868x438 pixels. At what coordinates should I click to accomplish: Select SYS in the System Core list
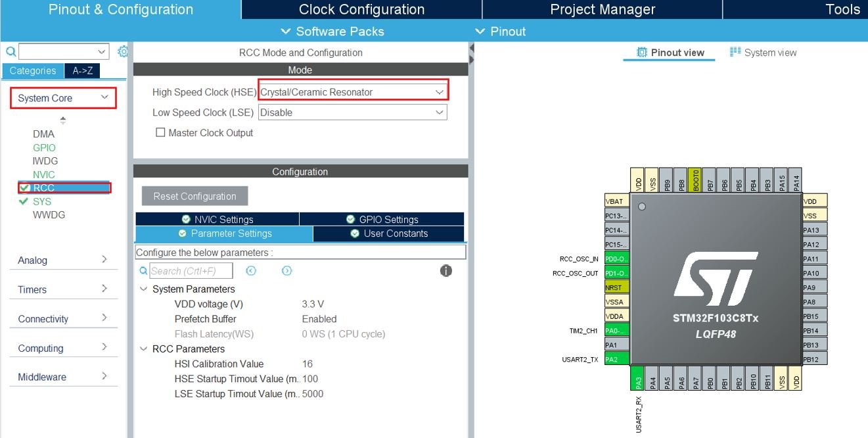(42, 202)
